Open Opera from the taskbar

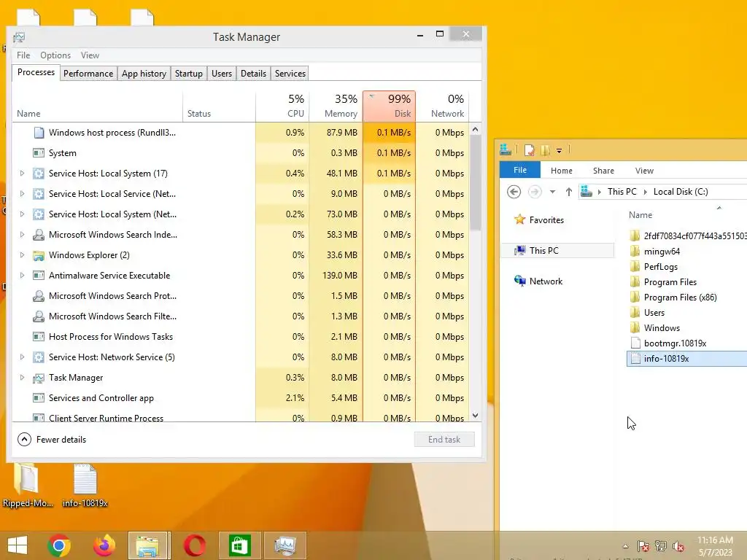pyautogui.click(x=194, y=545)
